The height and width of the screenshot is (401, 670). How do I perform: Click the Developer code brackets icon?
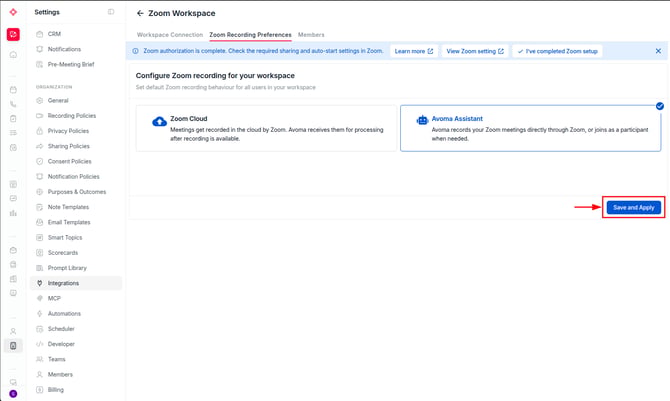point(40,344)
